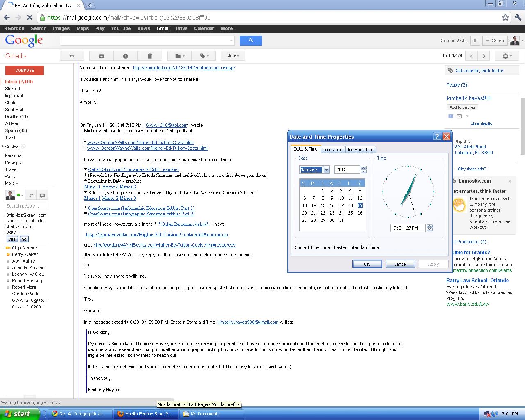Click the blue Google search button
The width and height of the screenshot is (525, 420).
point(251,40)
